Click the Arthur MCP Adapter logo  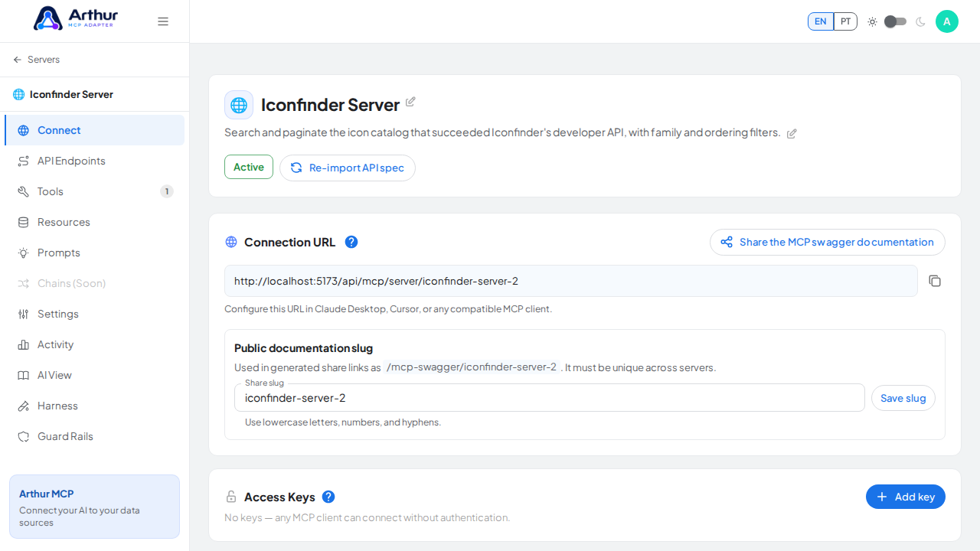[74, 18]
